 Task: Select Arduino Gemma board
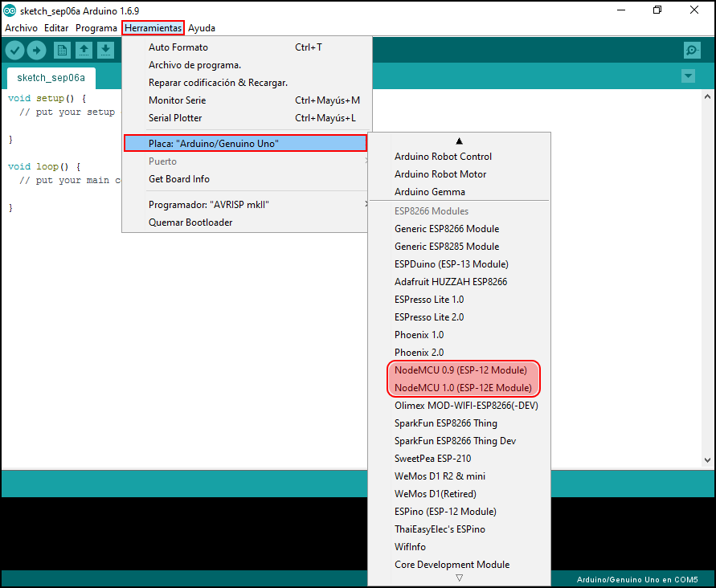point(459,192)
